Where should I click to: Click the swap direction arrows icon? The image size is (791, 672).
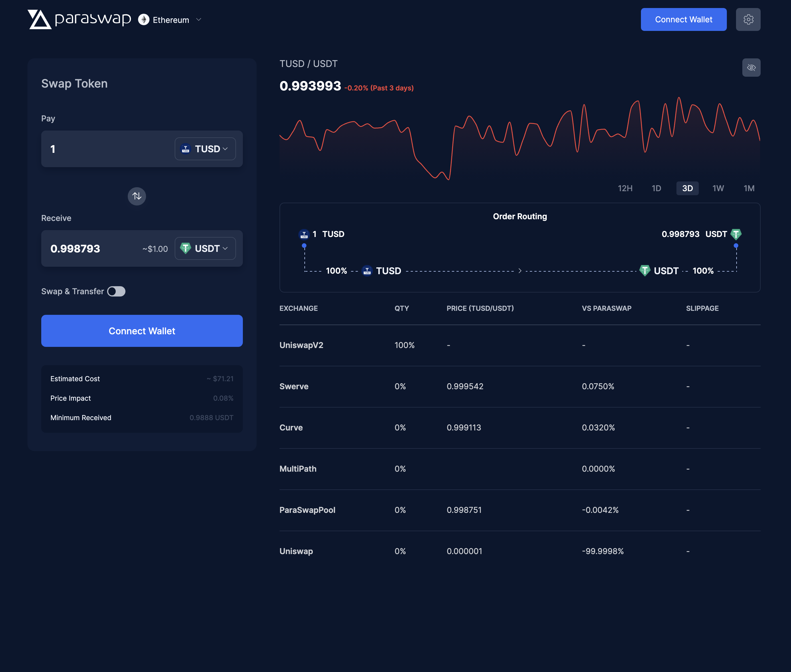click(x=137, y=196)
